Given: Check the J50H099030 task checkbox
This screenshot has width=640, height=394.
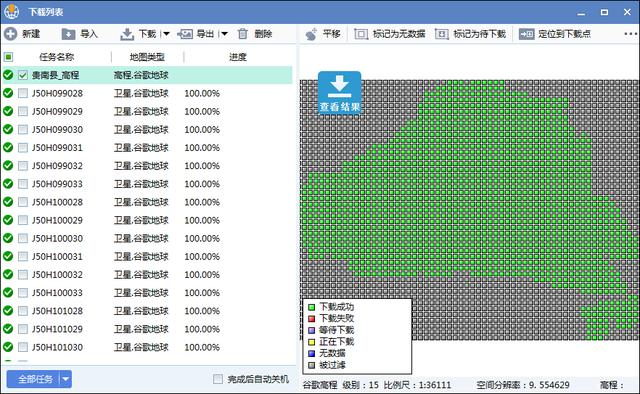Looking at the screenshot, I should tap(23, 129).
